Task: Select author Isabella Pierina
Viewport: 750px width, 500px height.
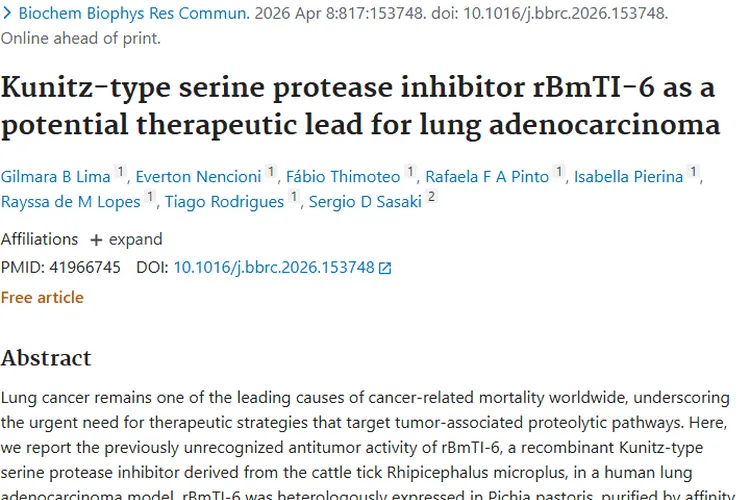Action: 628,177
